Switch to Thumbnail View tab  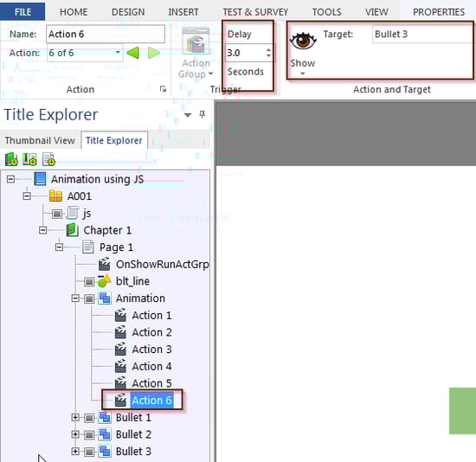pyautogui.click(x=40, y=140)
